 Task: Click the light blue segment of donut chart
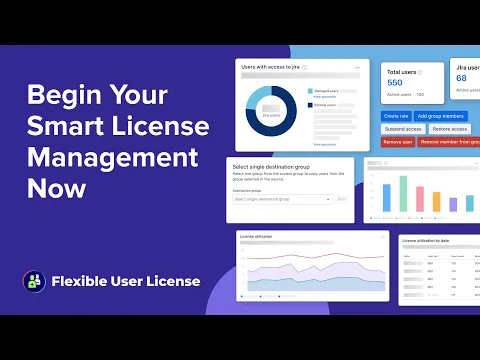[256, 96]
